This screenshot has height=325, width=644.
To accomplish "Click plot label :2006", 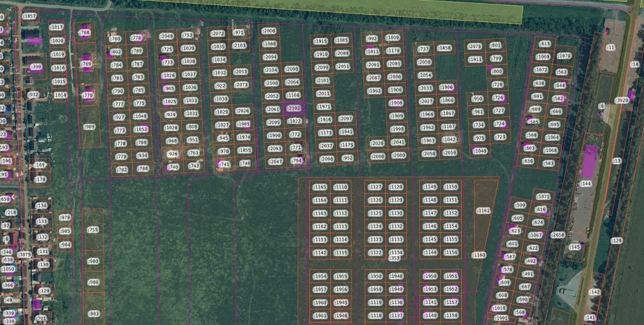I will (x=268, y=31).
